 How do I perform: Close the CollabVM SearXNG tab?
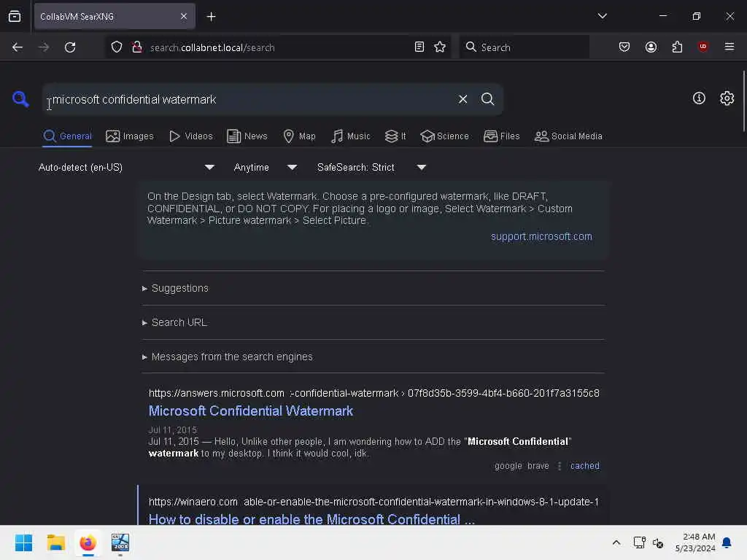[184, 17]
